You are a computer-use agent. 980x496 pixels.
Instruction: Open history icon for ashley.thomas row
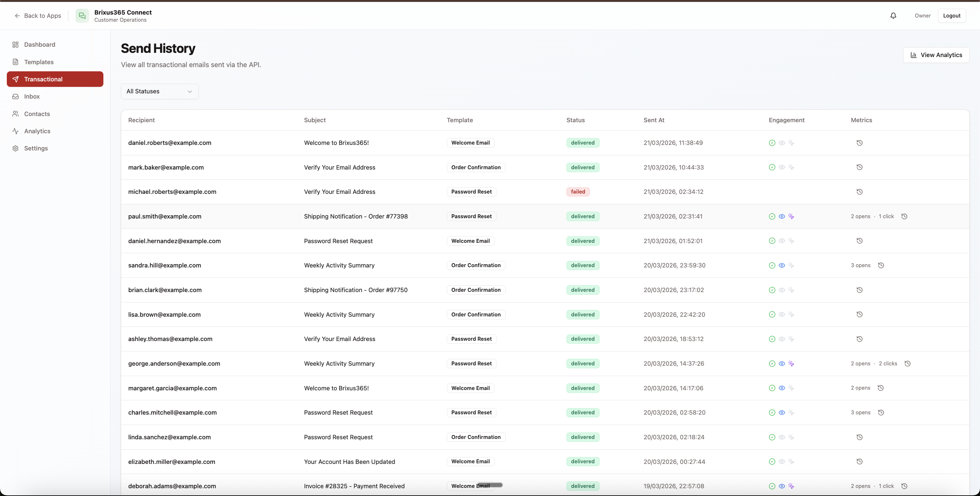[859, 339]
